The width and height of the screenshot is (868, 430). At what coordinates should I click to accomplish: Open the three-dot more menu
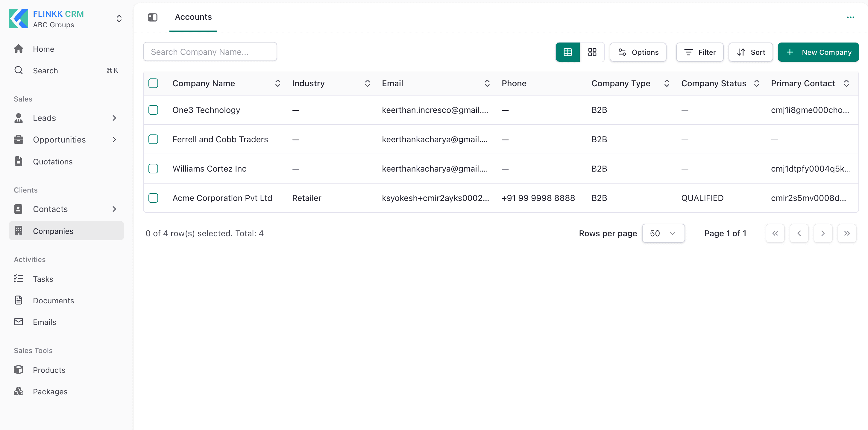coord(850,17)
